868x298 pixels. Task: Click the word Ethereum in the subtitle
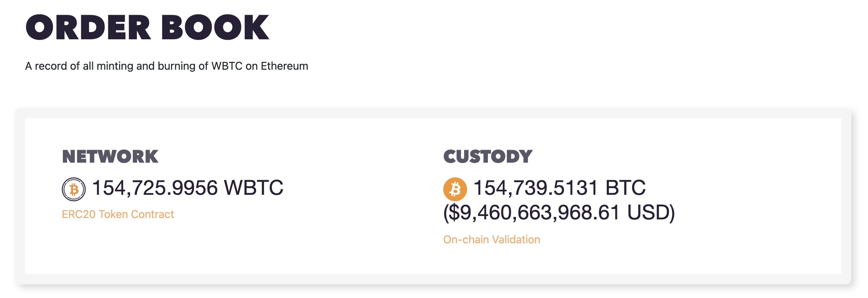click(284, 66)
